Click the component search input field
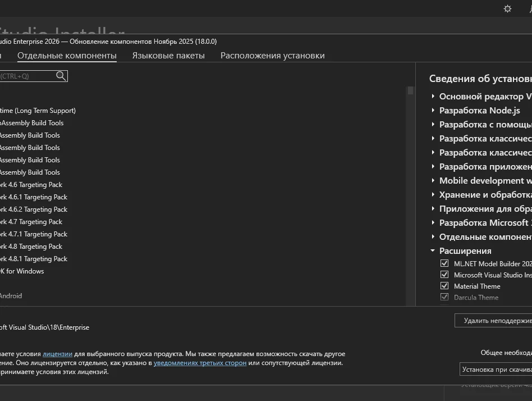 tap(27, 76)
